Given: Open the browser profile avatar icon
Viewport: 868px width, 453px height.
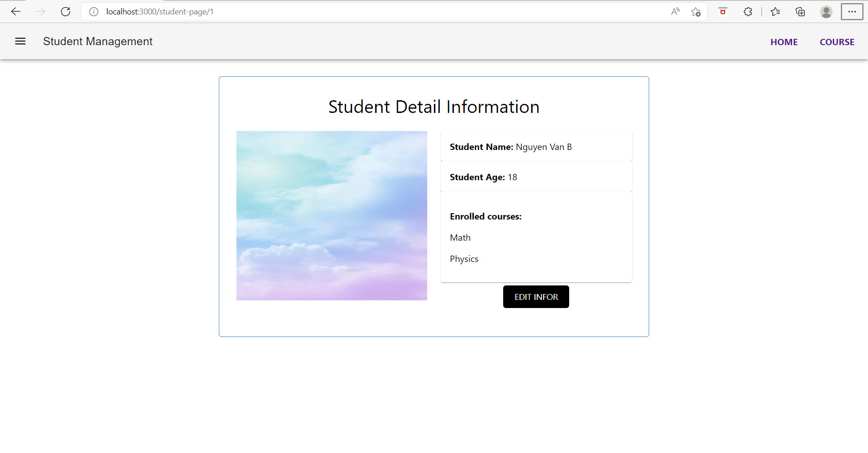Looking at the screenshot, I should point(826,12).
